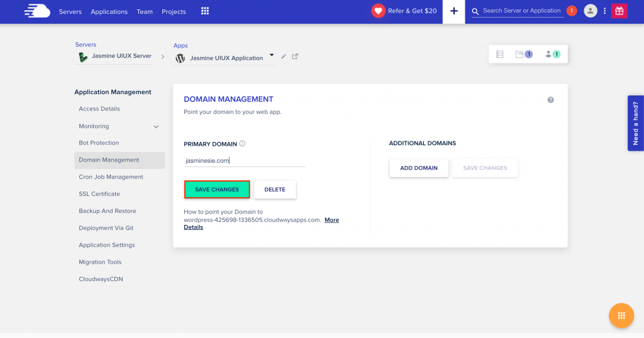Click the heart referral icon

pyautogui.click(x=378, y=11)
